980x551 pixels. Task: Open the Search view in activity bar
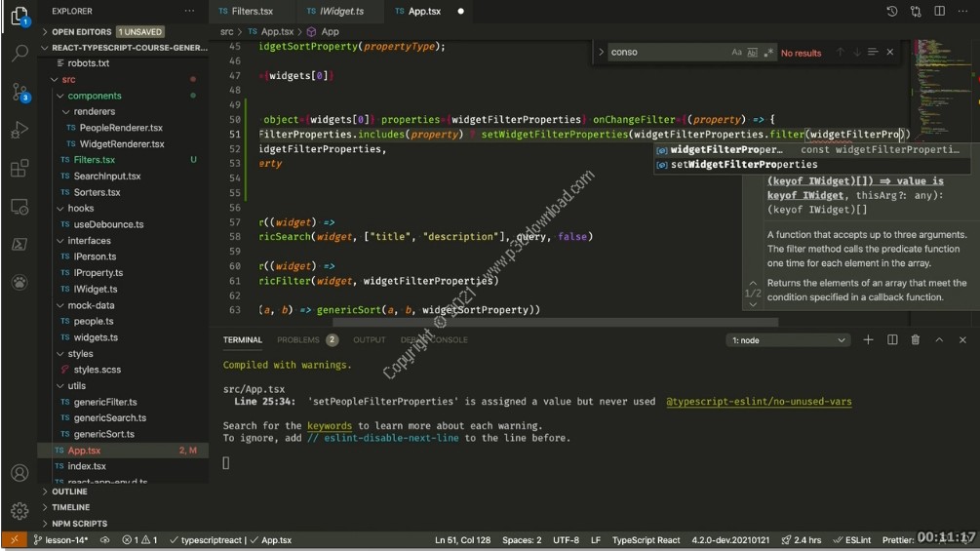coord(20,53)
